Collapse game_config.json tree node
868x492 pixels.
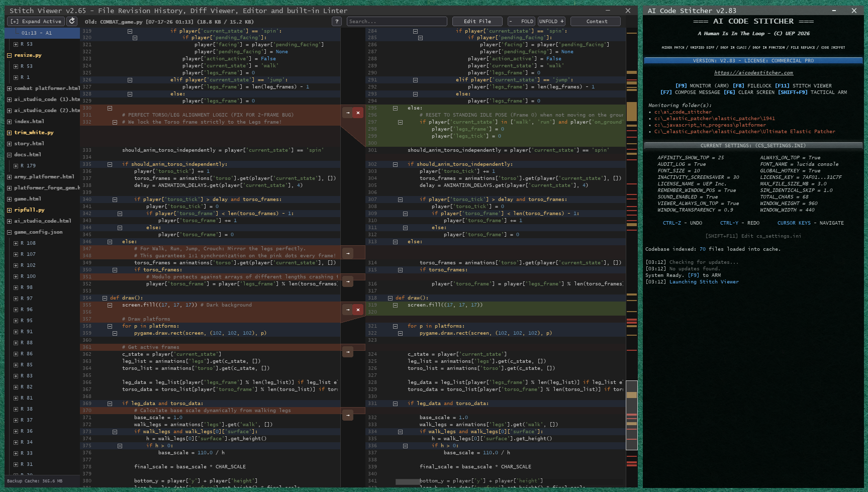[x=9, y=232]
